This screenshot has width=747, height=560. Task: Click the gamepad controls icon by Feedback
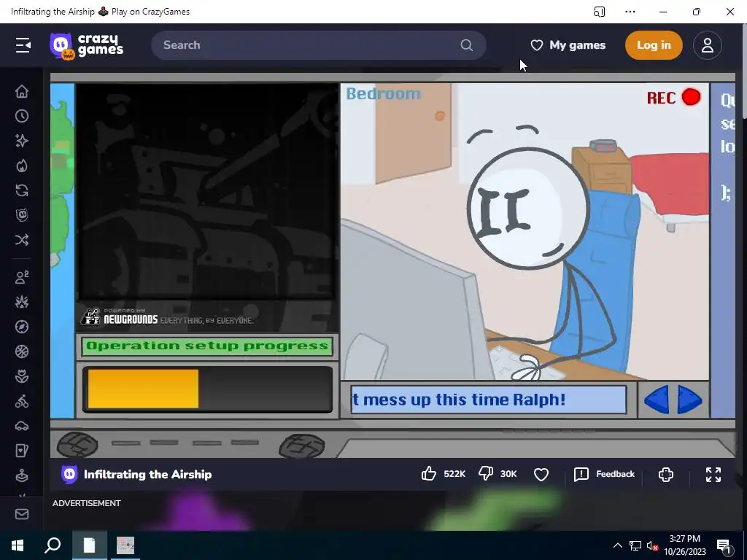coord(665,474)
